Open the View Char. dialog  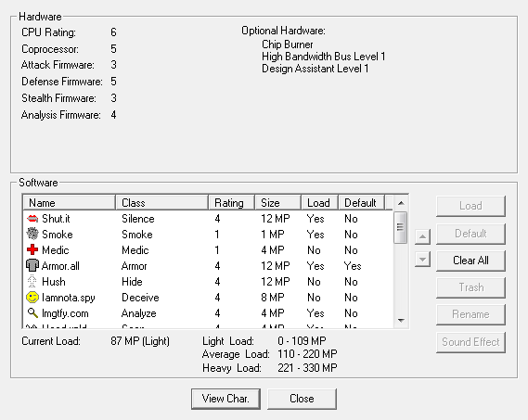pyautogui.click(x=225, y=399)
